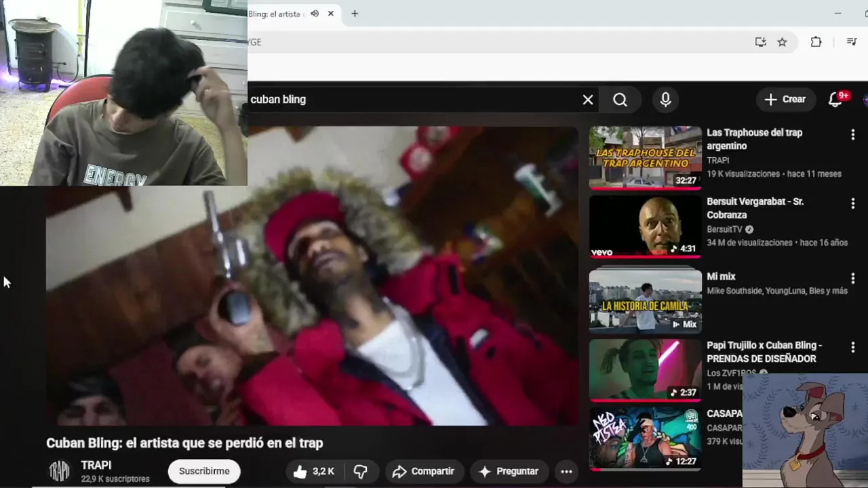Click the Compartir share button
This screenshot has width=868, height=488.
[x=424, y=471]
